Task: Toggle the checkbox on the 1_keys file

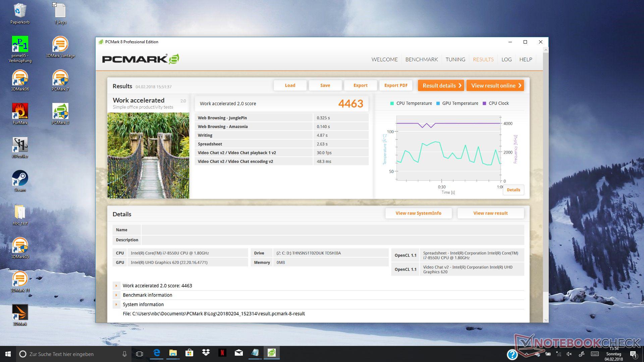Action: [x=54, y=5]
